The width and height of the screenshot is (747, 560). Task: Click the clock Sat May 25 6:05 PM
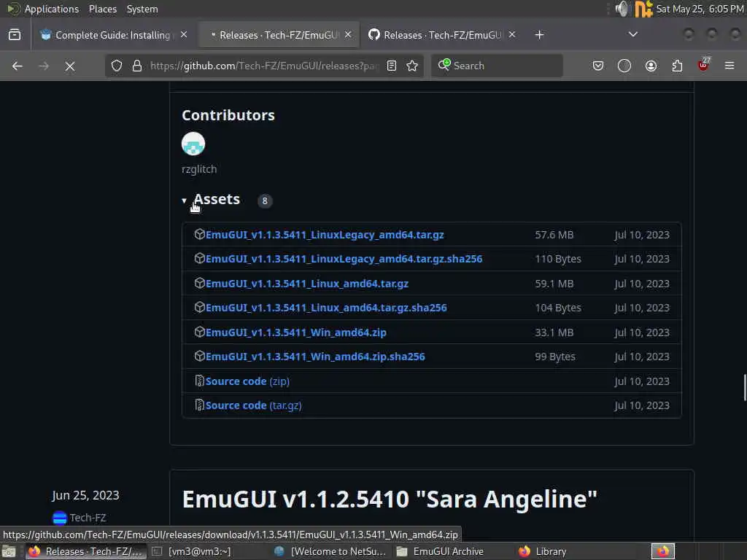700,9
